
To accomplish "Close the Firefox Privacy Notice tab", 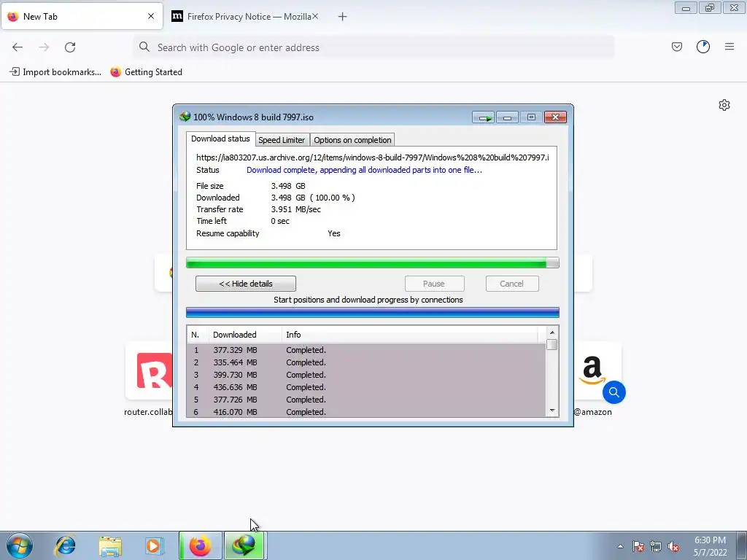I will [315, 16].
